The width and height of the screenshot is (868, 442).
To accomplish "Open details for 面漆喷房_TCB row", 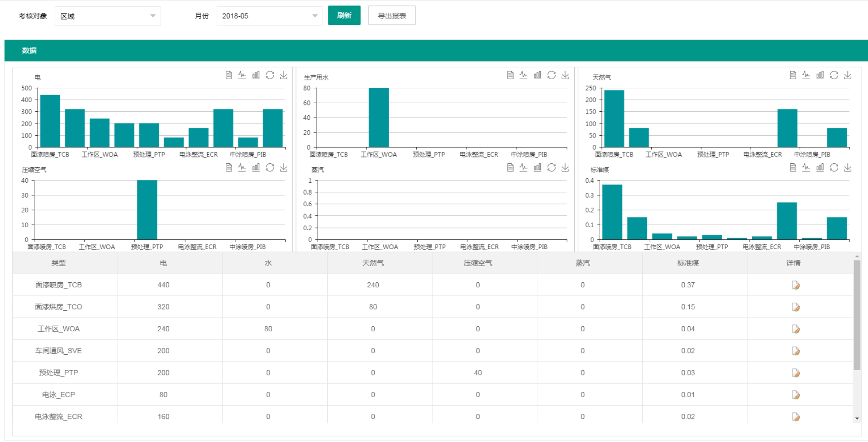I will [796, 285].
